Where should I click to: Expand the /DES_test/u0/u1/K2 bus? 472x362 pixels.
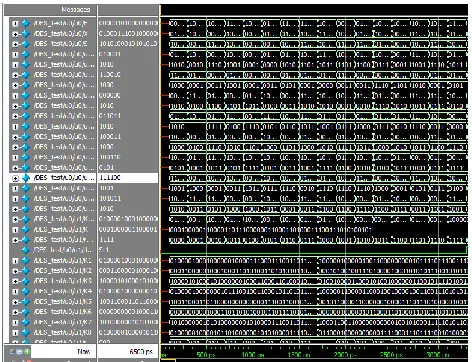[x=15, y=271]
